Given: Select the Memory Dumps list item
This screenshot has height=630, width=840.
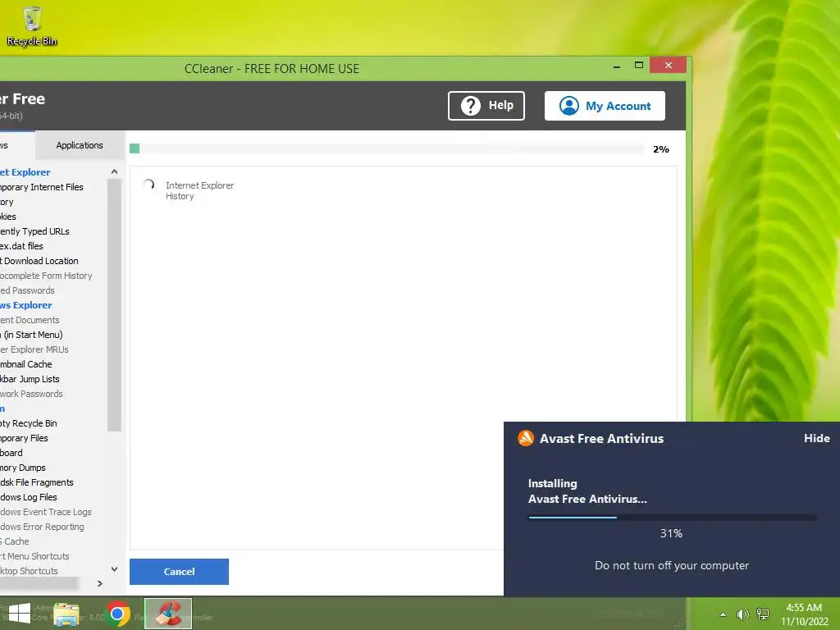Looking at the screenshot, I should (22, 468).
